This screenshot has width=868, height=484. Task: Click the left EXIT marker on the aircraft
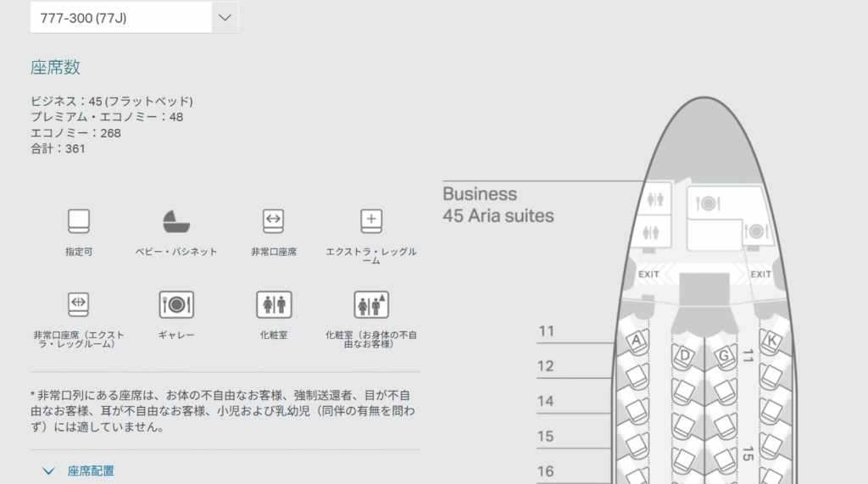[648, 275]
